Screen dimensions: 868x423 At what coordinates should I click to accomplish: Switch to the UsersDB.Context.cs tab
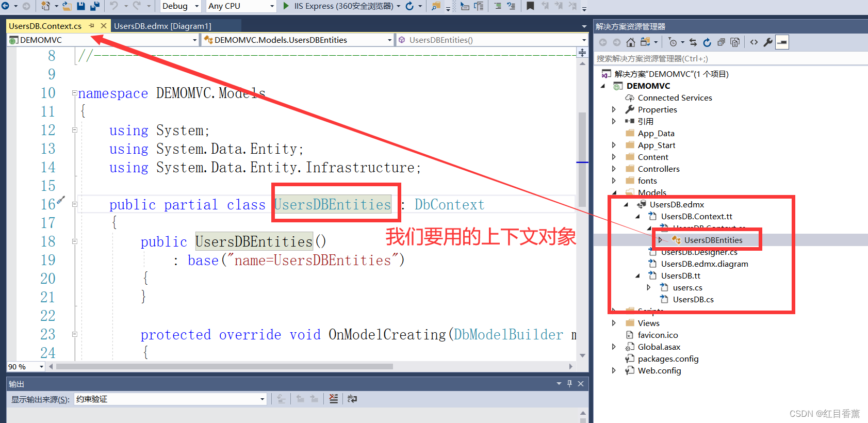point(45,26)
